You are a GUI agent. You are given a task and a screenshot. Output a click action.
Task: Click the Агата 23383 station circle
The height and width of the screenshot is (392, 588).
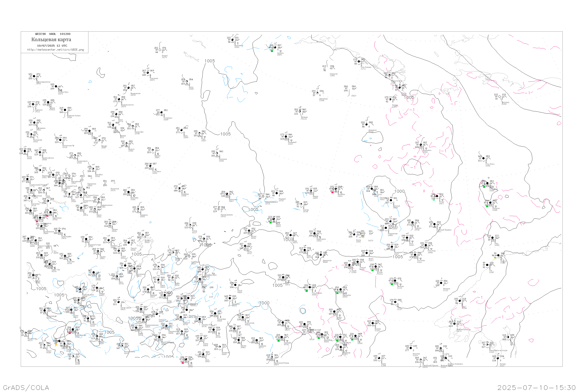pos(187,82)
